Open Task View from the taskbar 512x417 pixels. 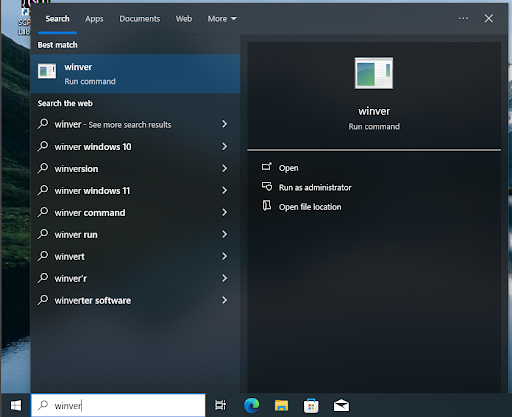[221, 405]
